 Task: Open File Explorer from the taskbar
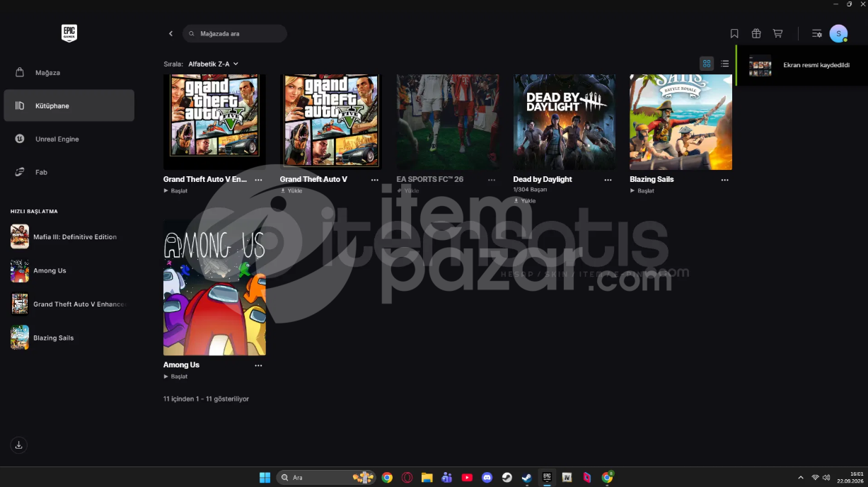click(427, 478)
